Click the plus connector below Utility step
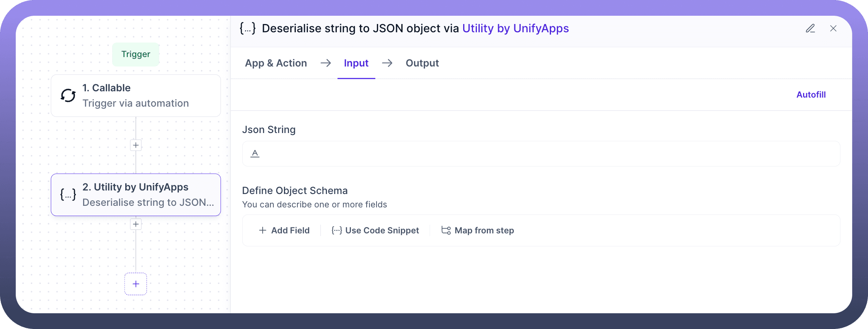The image size is (868, 329). pos(136,224)
